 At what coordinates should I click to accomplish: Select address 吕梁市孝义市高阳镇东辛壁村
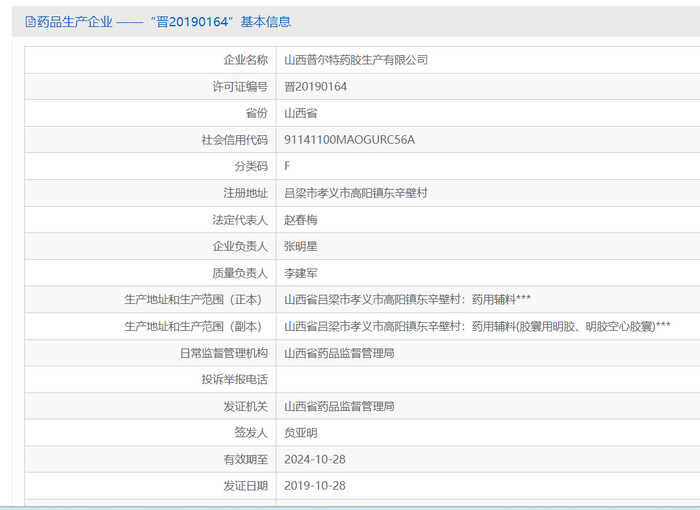tap(356, 193)
